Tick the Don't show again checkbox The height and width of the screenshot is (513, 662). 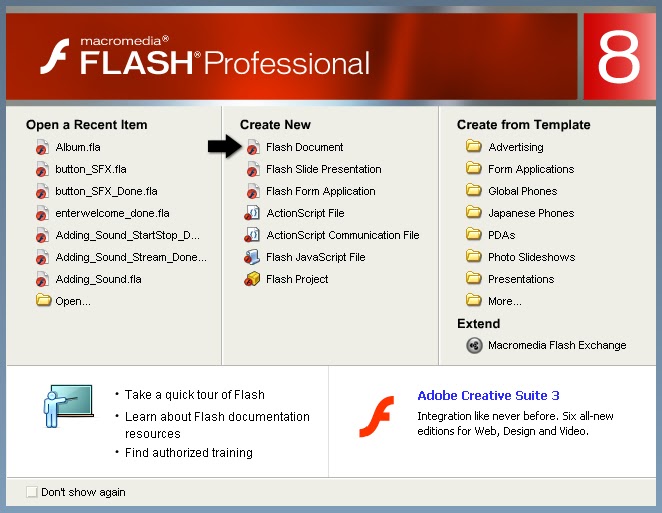pos(32,492)
